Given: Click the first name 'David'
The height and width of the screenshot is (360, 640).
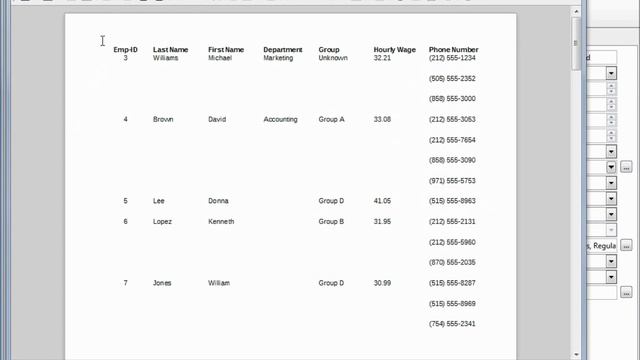Looking at the screenshot, I should pyautogui.click(x=217, y=119).
